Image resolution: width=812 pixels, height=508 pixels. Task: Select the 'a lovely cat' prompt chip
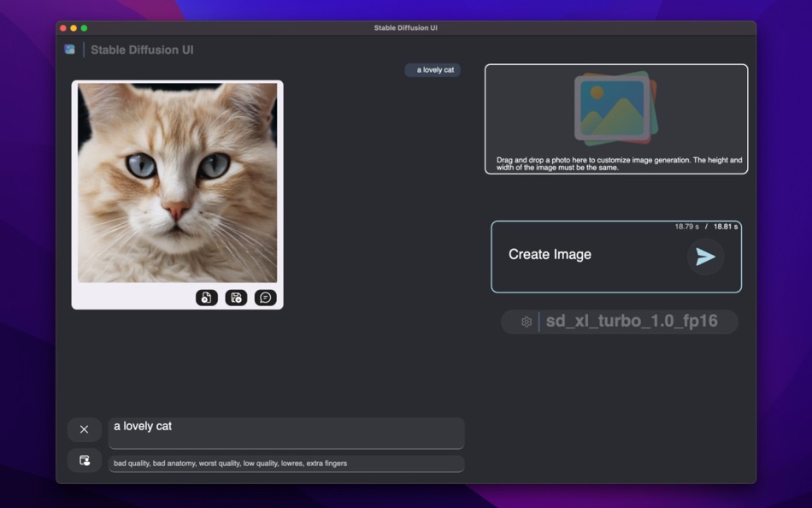pyautogui.click(x=432, y=69)
